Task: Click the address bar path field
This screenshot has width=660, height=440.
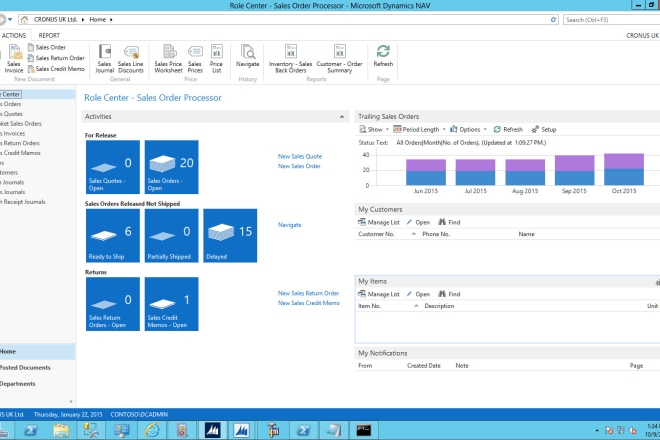Action: [x=288, y=19]
